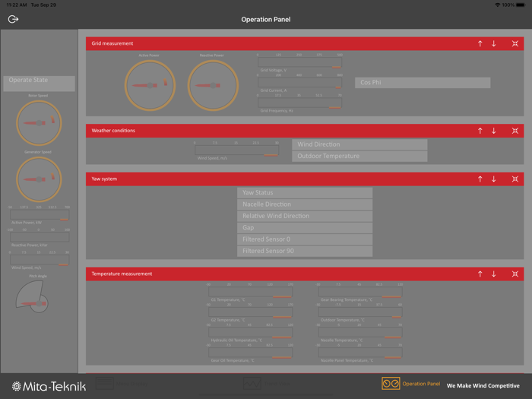This screenshot has width=532, height=399.
Task: Click the Yaw system header title
Action: click(104, 179)
